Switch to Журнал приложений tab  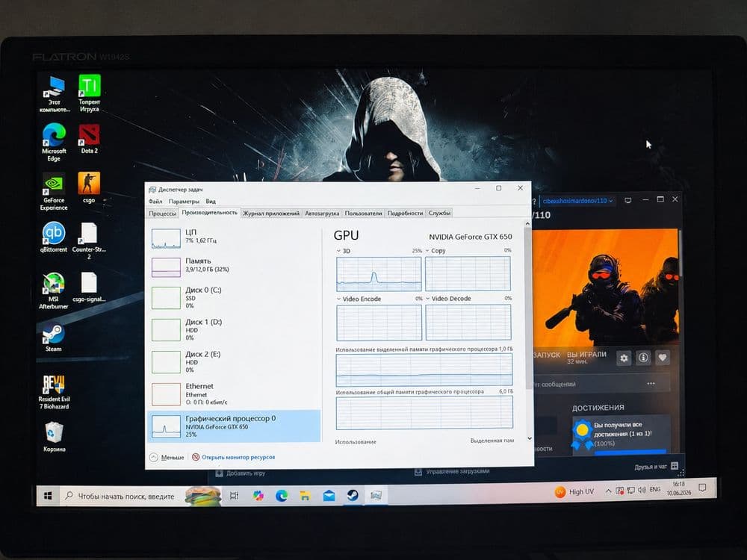[271, 214]
